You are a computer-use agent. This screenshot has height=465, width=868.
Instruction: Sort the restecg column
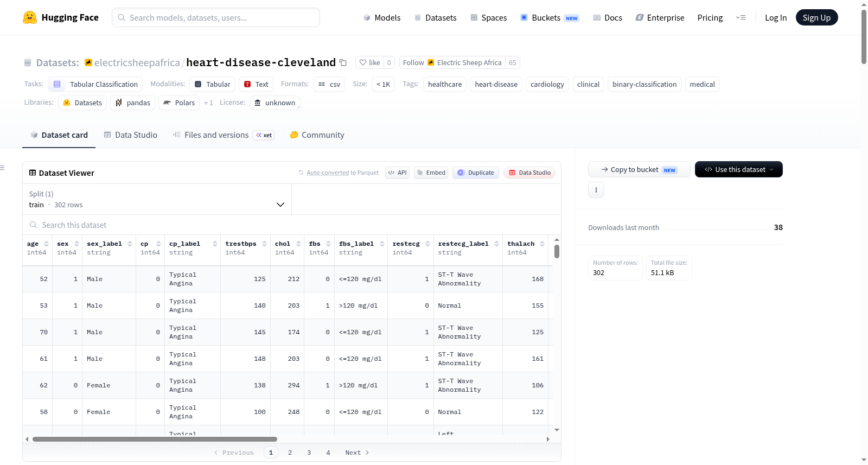[427, 244]
